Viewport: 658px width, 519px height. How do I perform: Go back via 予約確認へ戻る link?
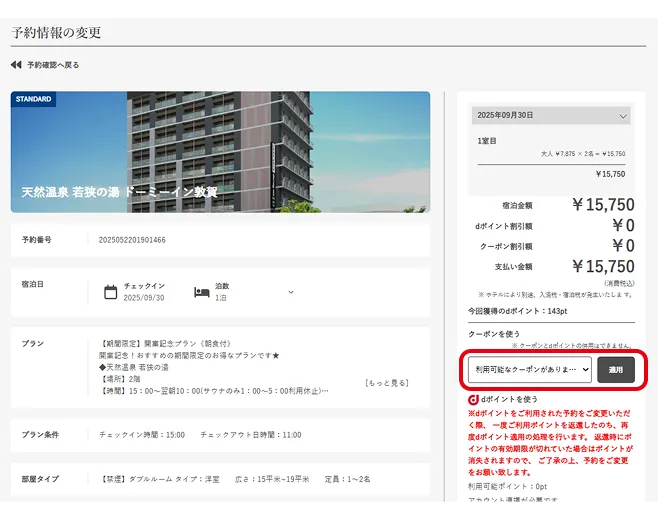coord(53,65)
